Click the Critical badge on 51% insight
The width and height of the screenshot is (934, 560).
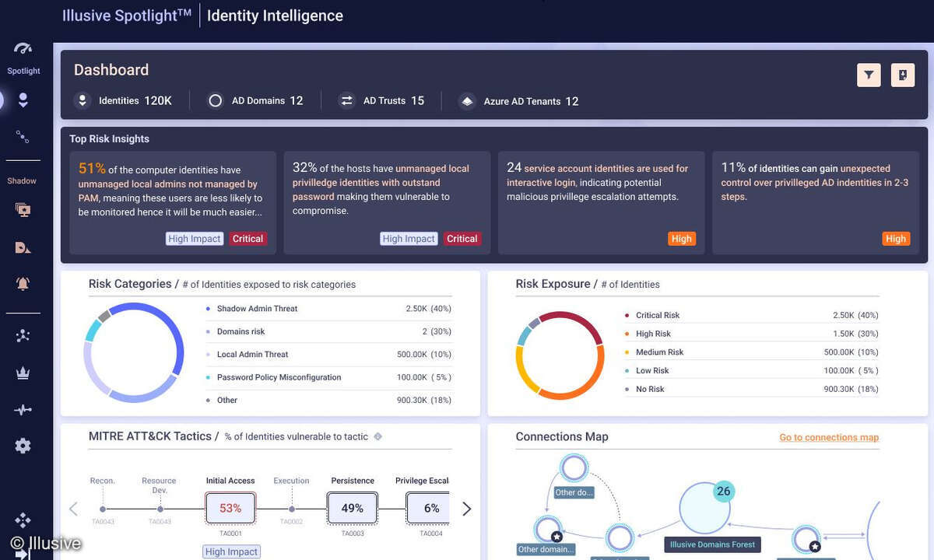coord(248,239)
